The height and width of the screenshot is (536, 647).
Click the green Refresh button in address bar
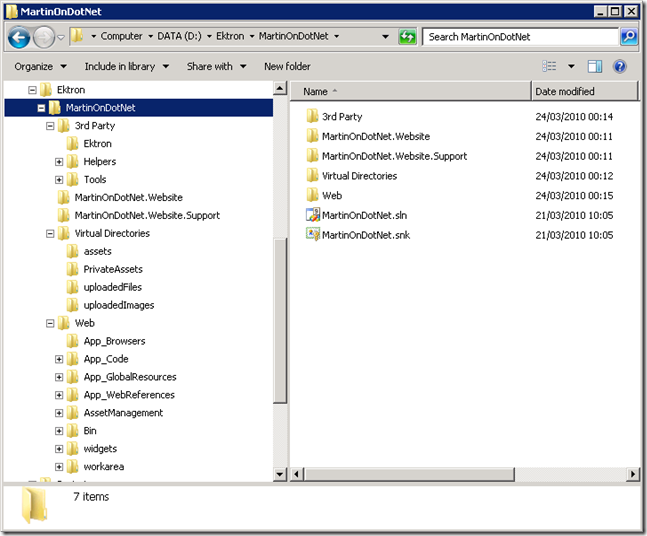(407, 37)
